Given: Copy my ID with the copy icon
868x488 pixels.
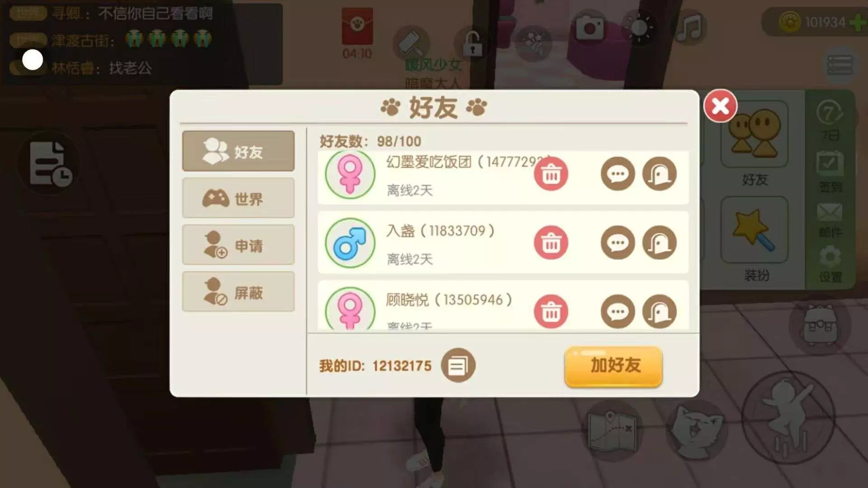Looking at the screenshot, I should (458, 365).
